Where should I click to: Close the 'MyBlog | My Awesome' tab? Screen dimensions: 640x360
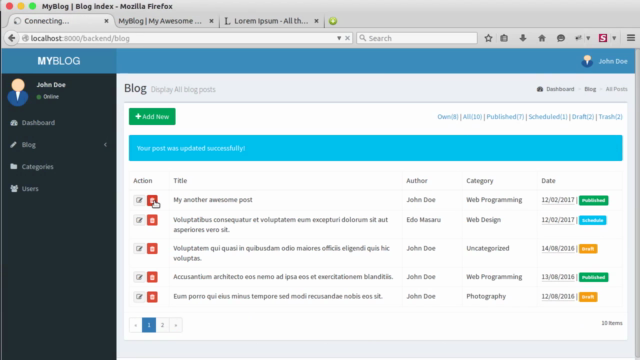pos(211,21)
